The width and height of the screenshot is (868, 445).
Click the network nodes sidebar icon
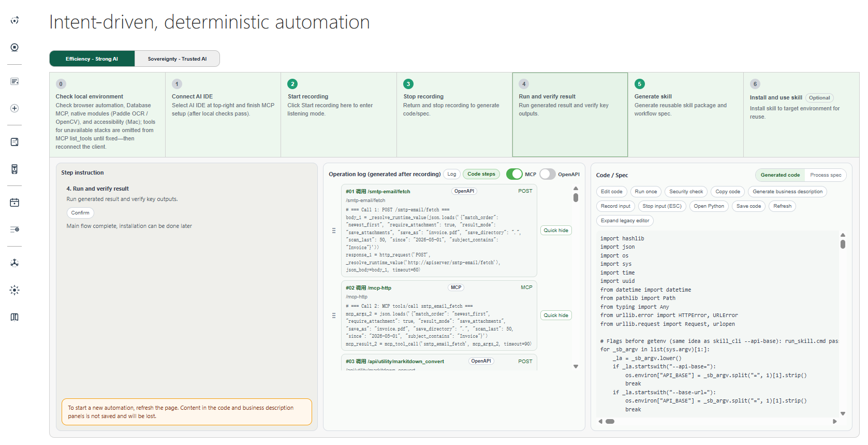14,263
